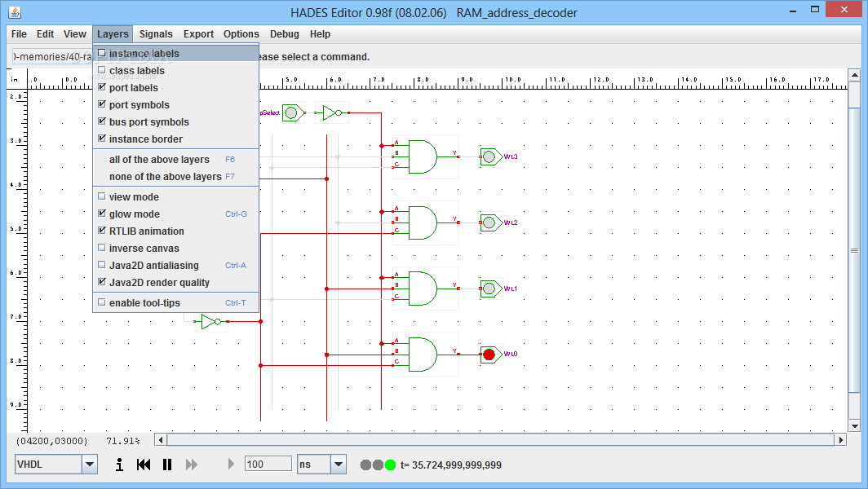Disable the instance border layer
Image resolution: width=868 pixels, height=489 pixels.
tap(175, 139)
